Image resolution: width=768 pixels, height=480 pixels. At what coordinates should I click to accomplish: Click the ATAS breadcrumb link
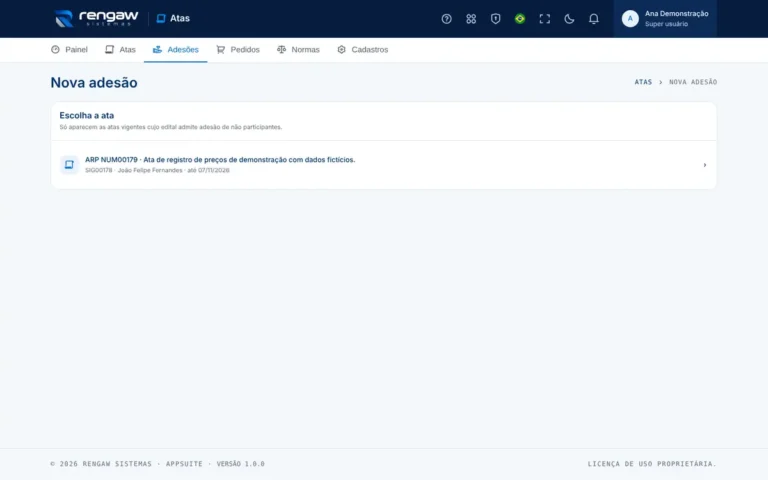pos(643,82)
